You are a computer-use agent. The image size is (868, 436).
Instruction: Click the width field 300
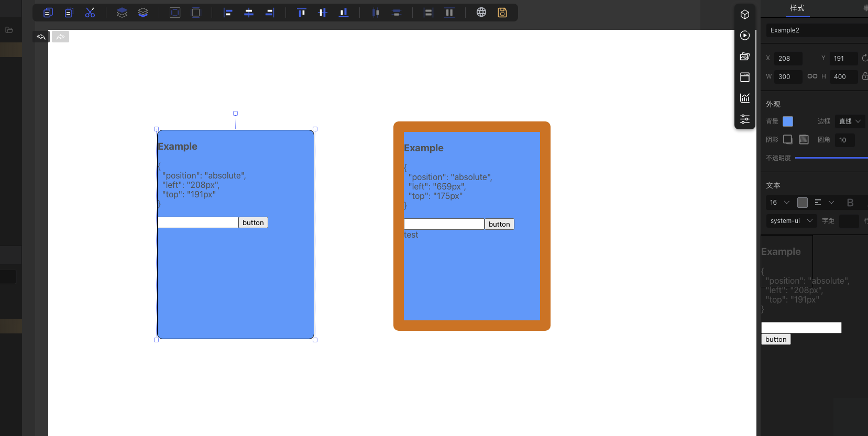pos(788,77)
